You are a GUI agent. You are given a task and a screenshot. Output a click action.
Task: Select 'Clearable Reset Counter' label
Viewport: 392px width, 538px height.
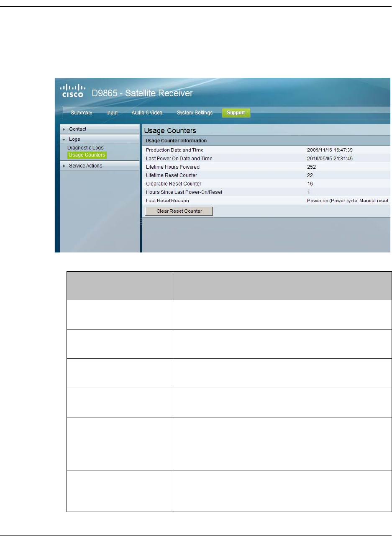[173, 183]
